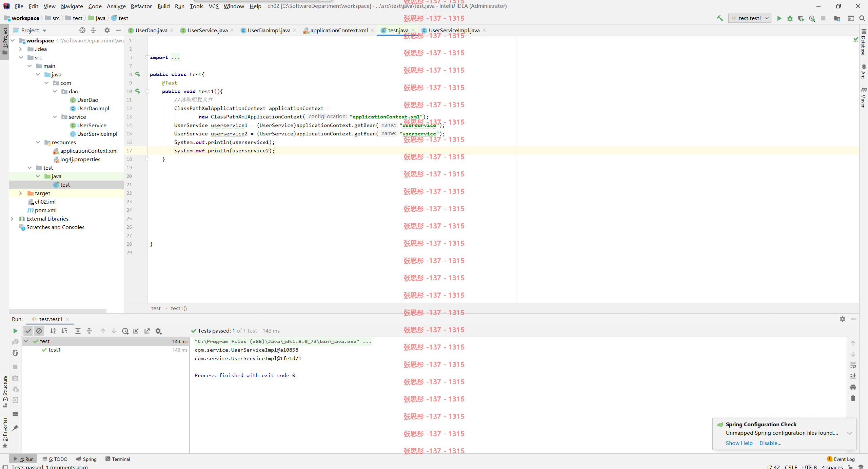
Task: Export test results icon
Action: [x=147, y=331]
